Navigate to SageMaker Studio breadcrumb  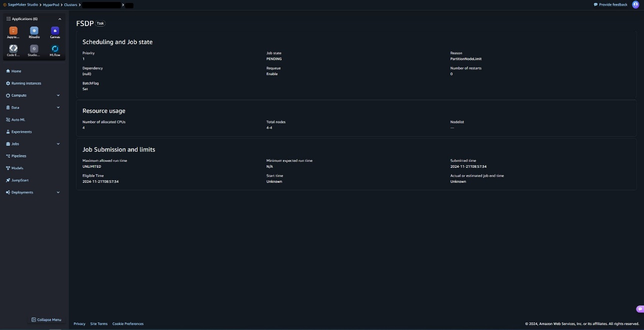point(23,5)
